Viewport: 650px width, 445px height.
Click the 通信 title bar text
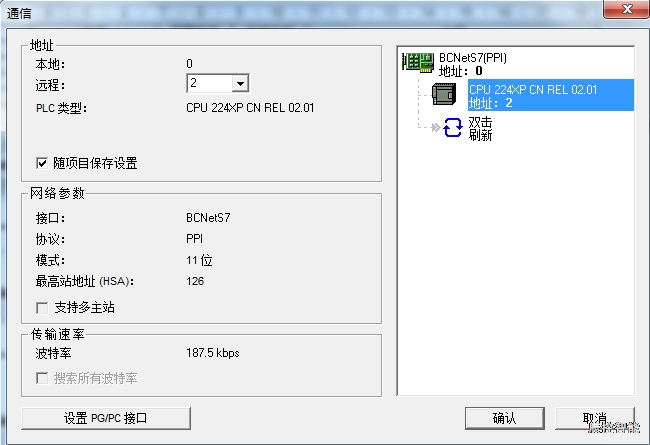[20, 11]
